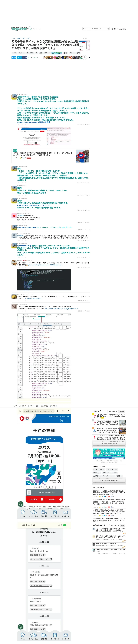The image size is (138, 644).
Task: Switch comments to 新着 tab
Action: click(123, 525)
